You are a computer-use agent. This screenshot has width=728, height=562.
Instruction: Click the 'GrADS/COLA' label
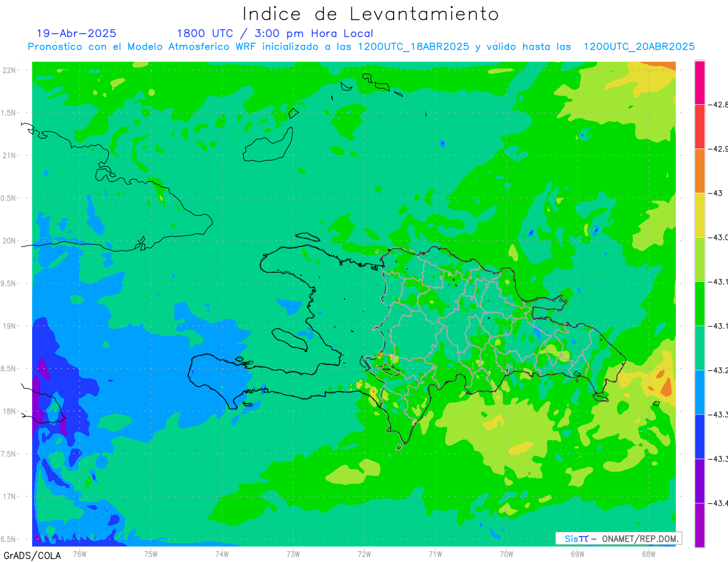point(32,555)
